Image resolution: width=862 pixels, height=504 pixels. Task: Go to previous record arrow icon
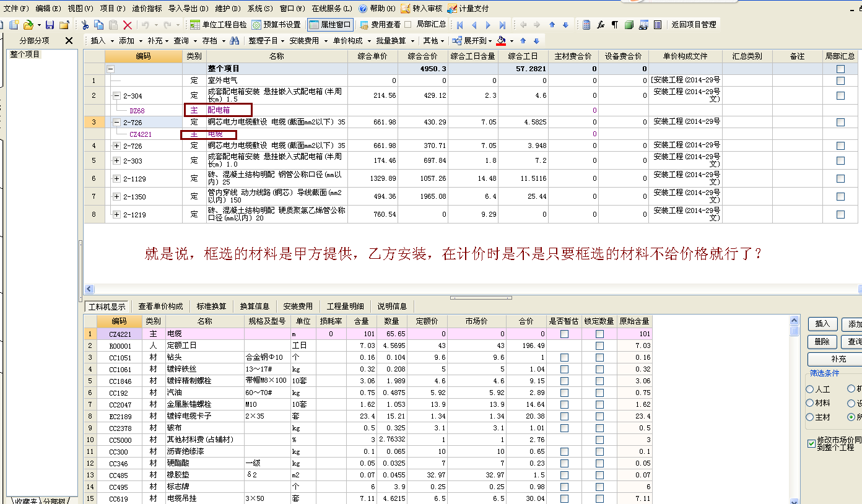(474, 25)
